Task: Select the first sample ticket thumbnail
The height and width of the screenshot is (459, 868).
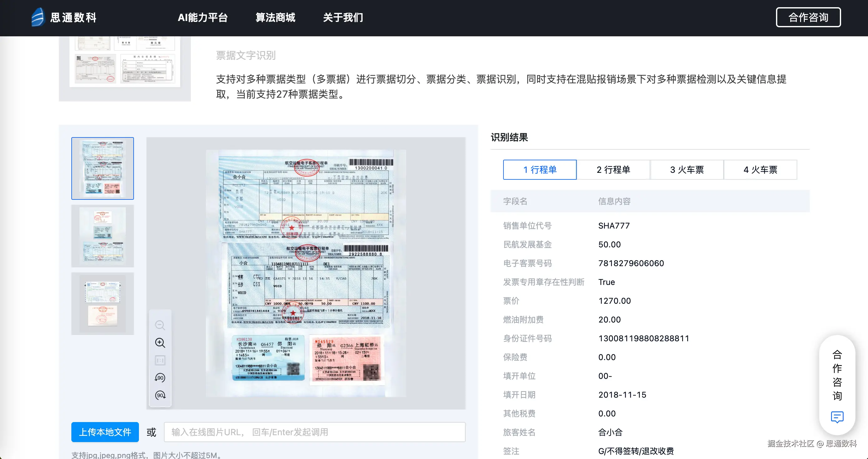Action: click(x=102, y=168)
